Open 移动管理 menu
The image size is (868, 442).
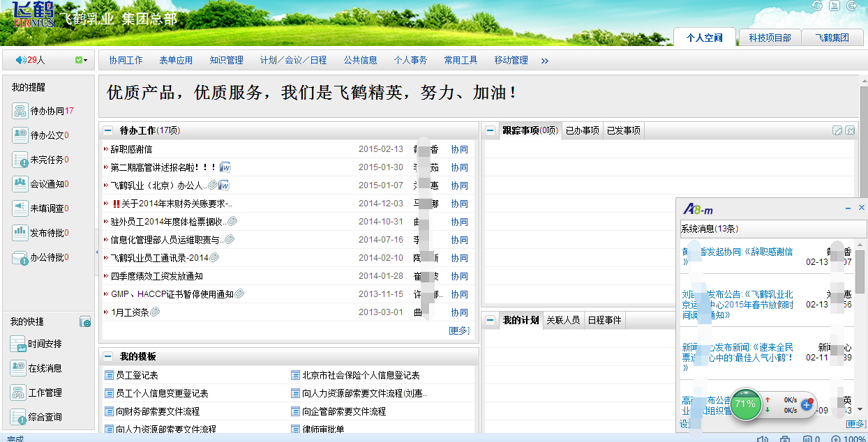pos(511,61)
